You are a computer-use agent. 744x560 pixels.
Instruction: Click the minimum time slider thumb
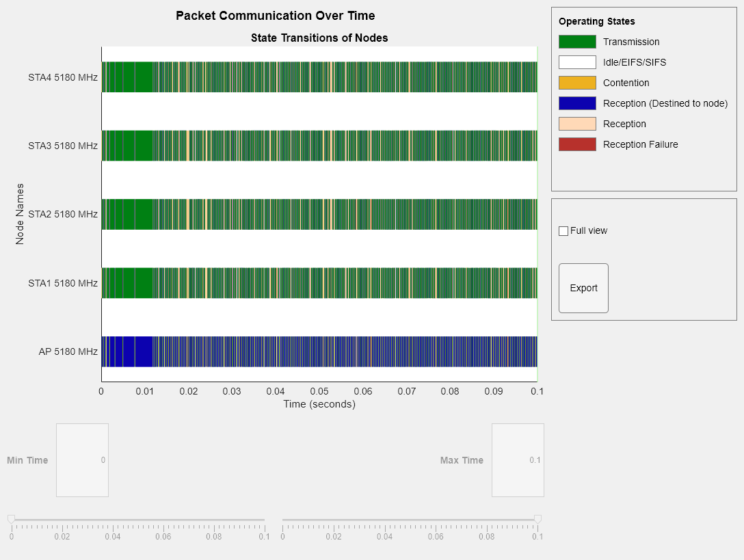click(11, 520)
